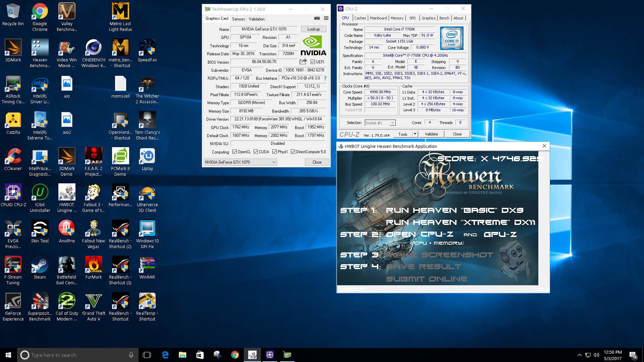The height and width of the screenshot is (362, 644).
Task: Open the Recycle Bin desktop icon
Action: (x=13, y=14)
